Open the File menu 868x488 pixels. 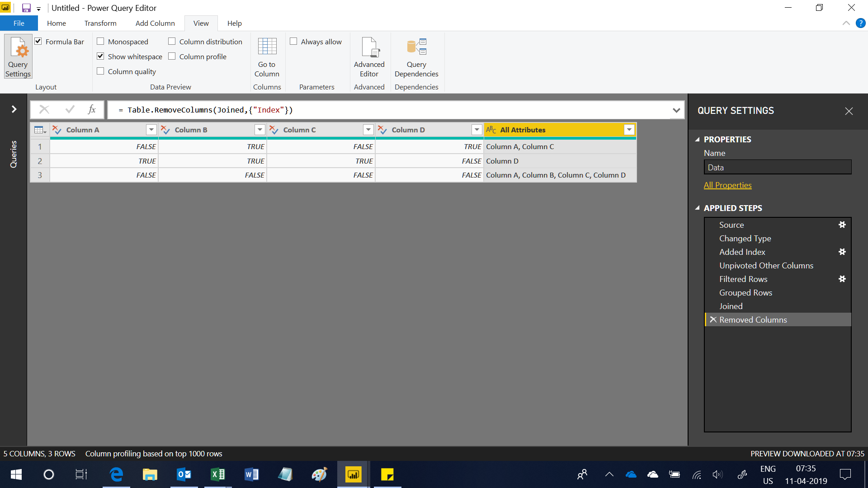tap(19, 23)
